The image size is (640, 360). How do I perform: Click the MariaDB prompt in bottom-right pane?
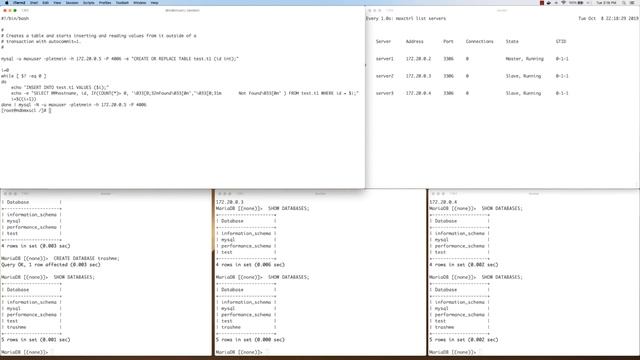(x=453, y=352)
